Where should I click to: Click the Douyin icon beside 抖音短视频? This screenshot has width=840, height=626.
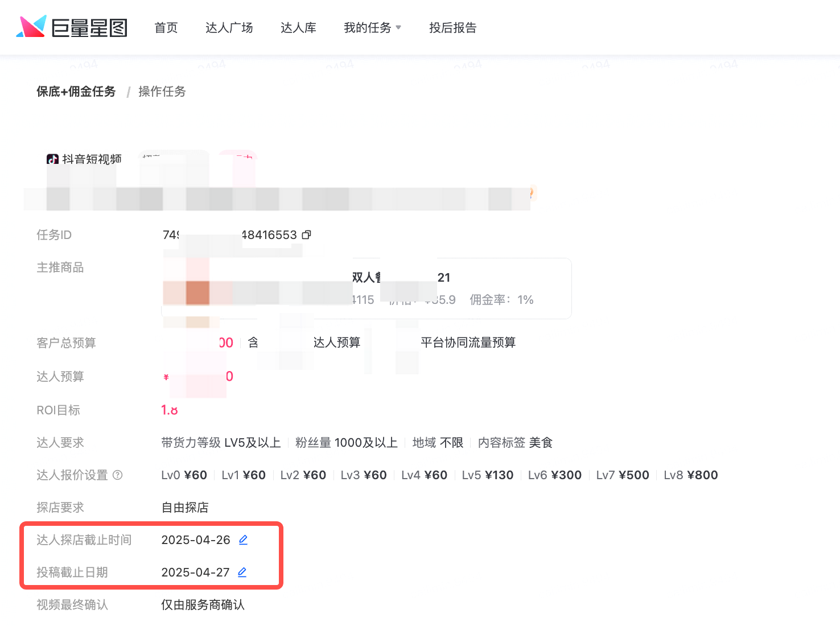52,159
